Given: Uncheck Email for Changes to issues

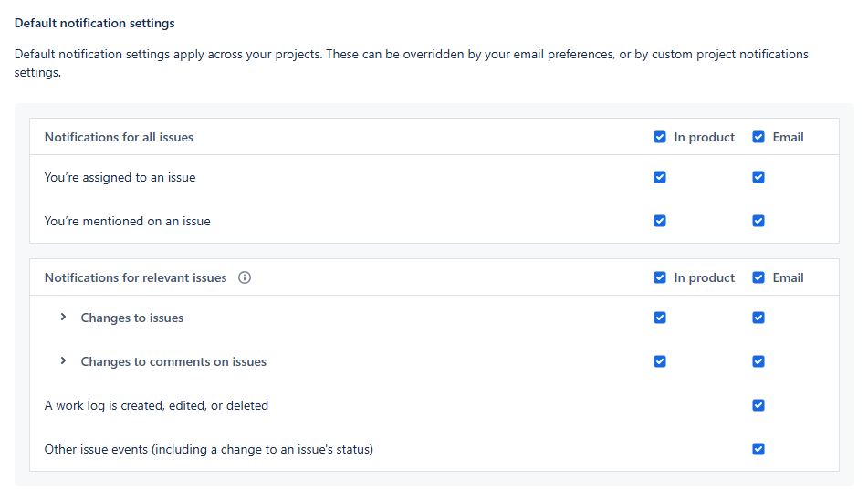Looking at the screenshot, I should (758, 318).
